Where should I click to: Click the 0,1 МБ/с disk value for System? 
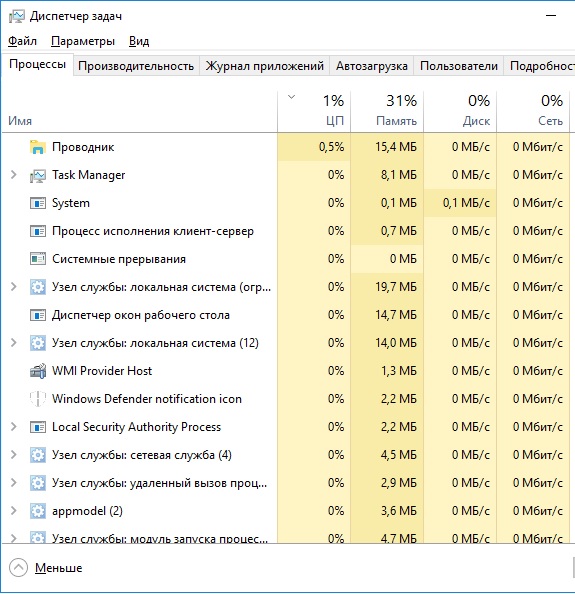tap(466, 203)
